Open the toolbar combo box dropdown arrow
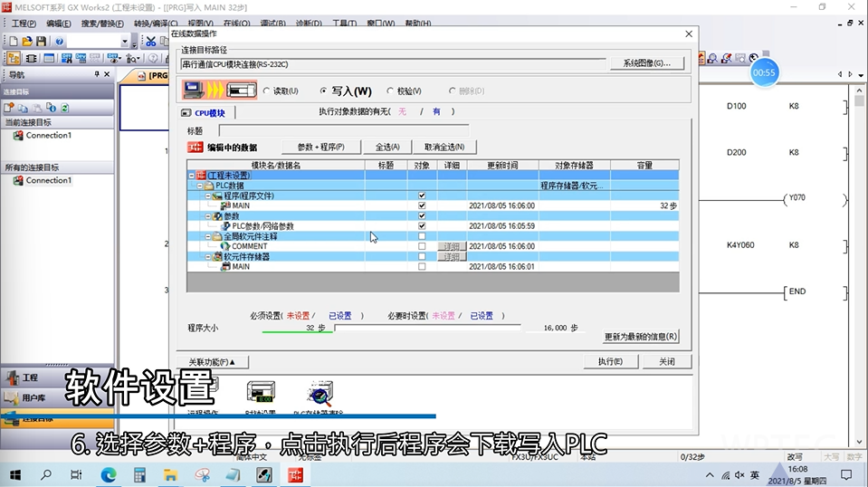 point(125,42)
